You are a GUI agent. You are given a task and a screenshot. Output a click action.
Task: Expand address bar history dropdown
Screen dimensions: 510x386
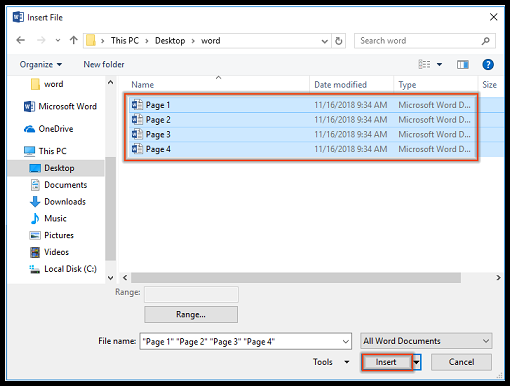pos(325,41)
